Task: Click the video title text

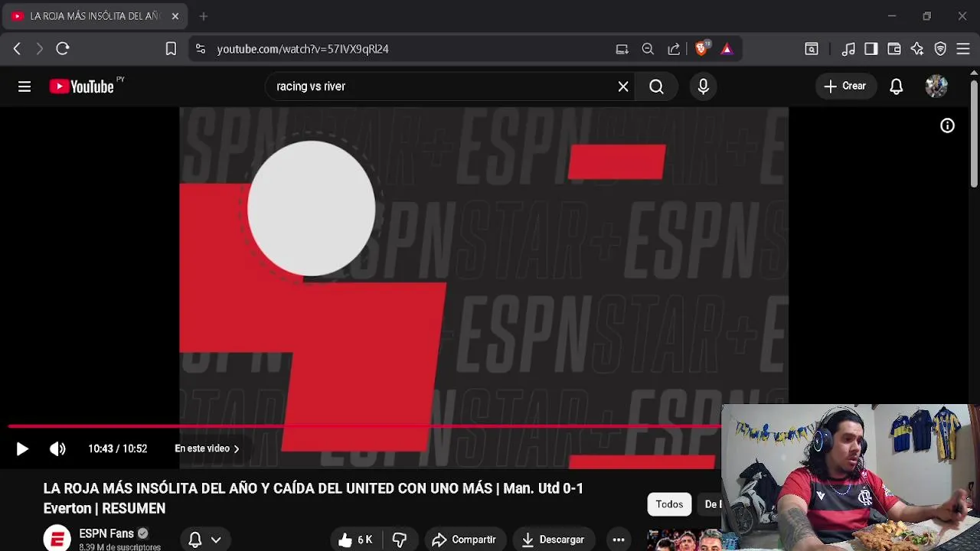Action: click(x=313, y=498)
